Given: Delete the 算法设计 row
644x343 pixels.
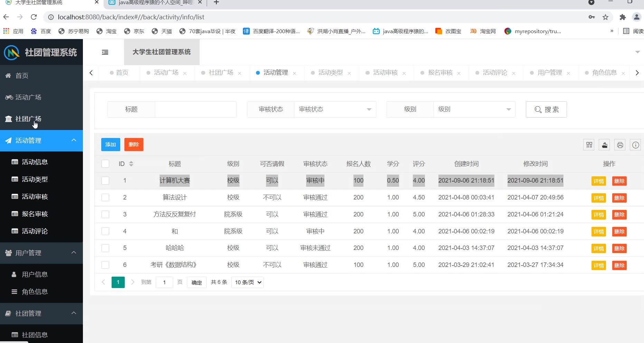Looking at the screenshot, I should pos(619,198).
